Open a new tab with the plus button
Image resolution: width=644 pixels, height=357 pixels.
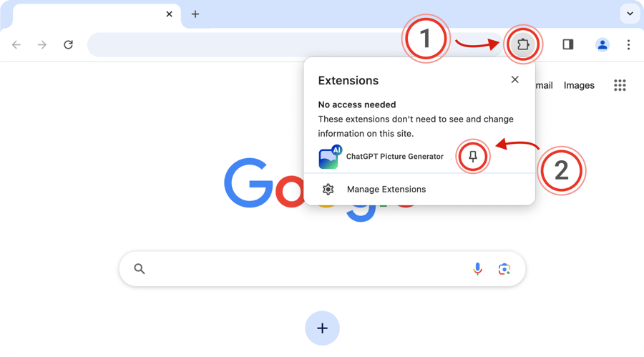click(x=195, y=14)
